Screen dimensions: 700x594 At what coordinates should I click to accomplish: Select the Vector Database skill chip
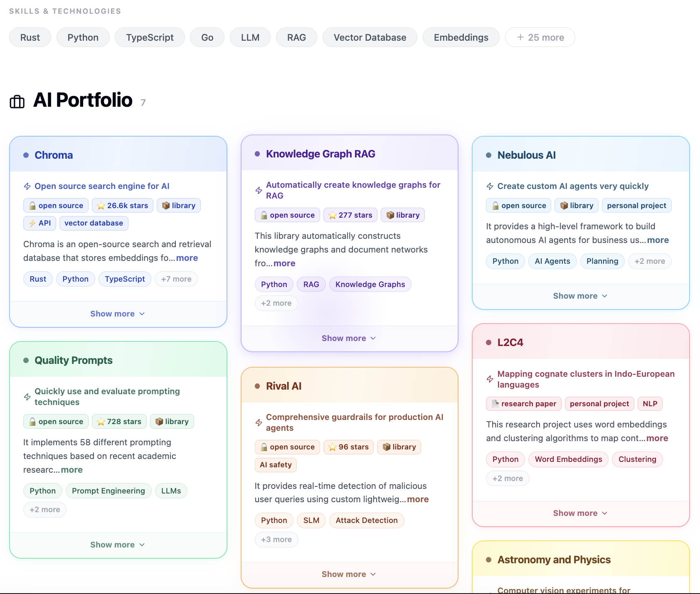(370, 37)
